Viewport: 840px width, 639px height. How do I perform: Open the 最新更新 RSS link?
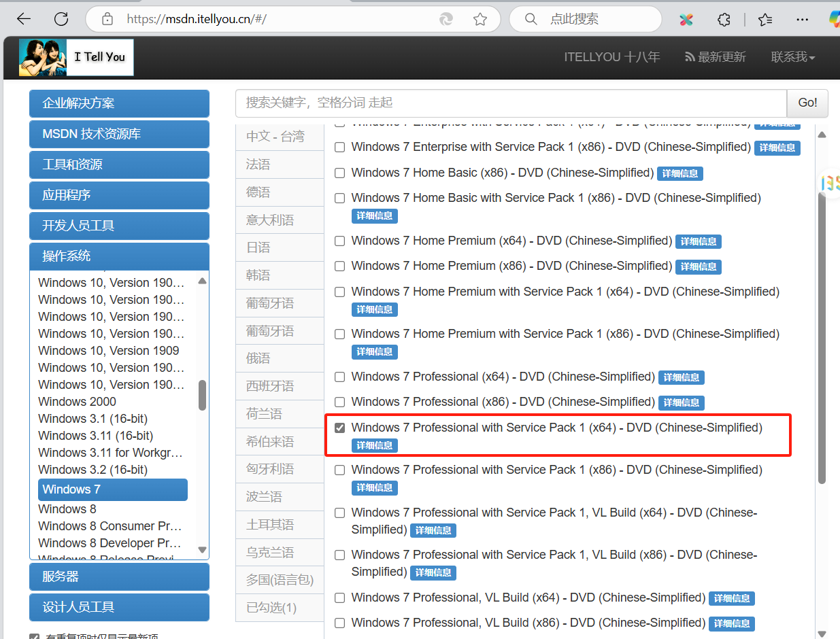tap(716, 57)
